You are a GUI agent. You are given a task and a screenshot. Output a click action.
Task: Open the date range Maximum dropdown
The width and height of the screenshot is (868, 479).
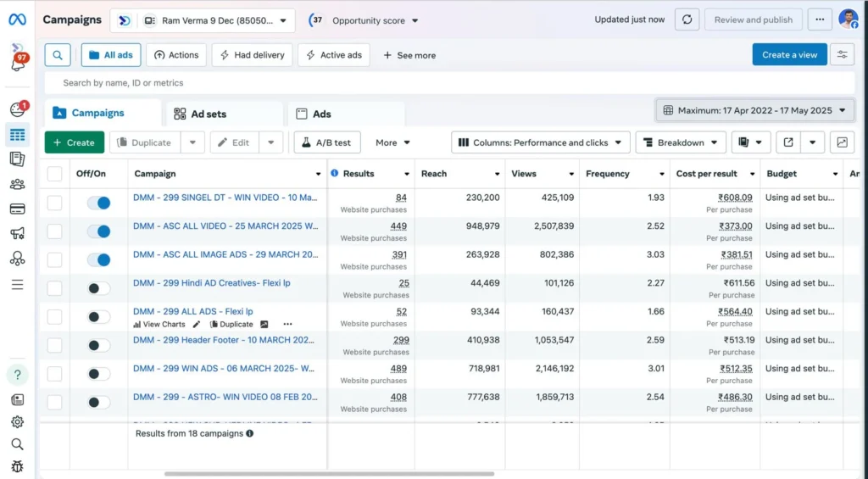pos(754,110)
